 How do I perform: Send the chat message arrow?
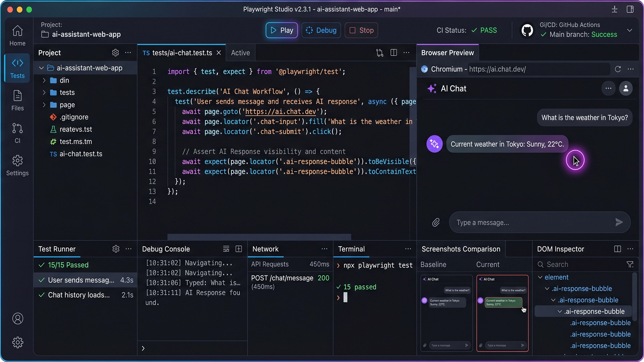619,222
